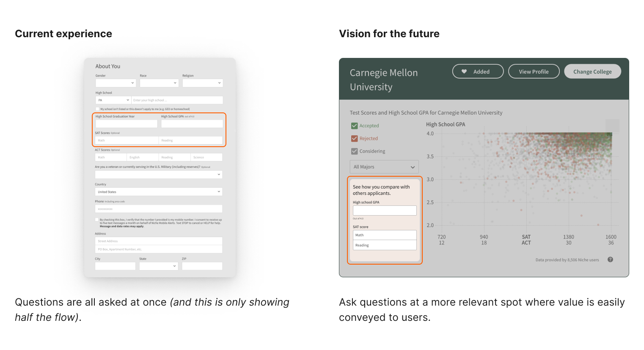Viewport: 644px width, 350px height.
Task: Click the View Profile button
Action: (534, 71)
